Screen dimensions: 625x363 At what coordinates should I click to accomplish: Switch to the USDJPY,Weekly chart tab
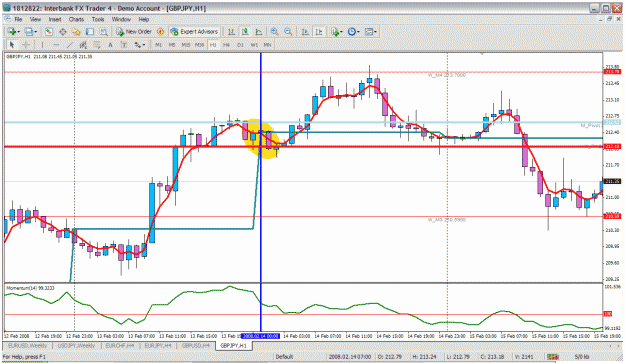pos(76,345)
